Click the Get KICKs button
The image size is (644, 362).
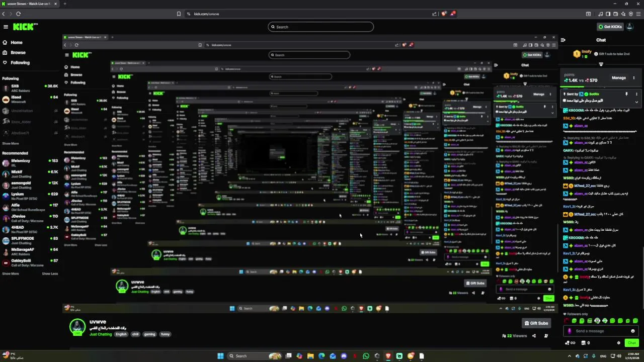coord(610,27)
